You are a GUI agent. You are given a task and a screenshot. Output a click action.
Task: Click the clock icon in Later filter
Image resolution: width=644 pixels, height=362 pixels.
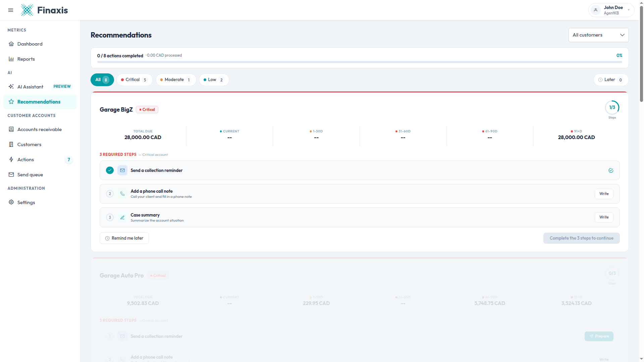coord(600,80)
